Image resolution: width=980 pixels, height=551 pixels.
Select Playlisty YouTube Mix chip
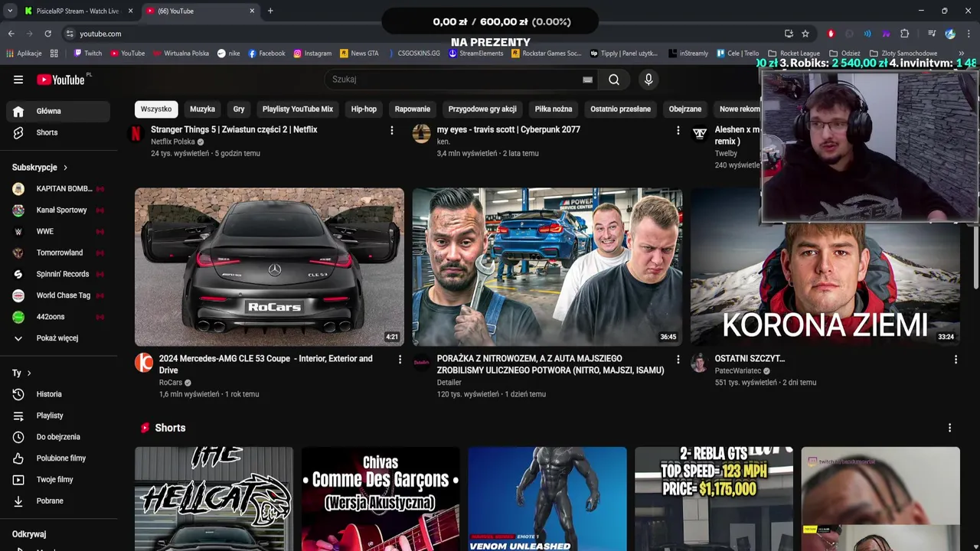click(298, 109)
